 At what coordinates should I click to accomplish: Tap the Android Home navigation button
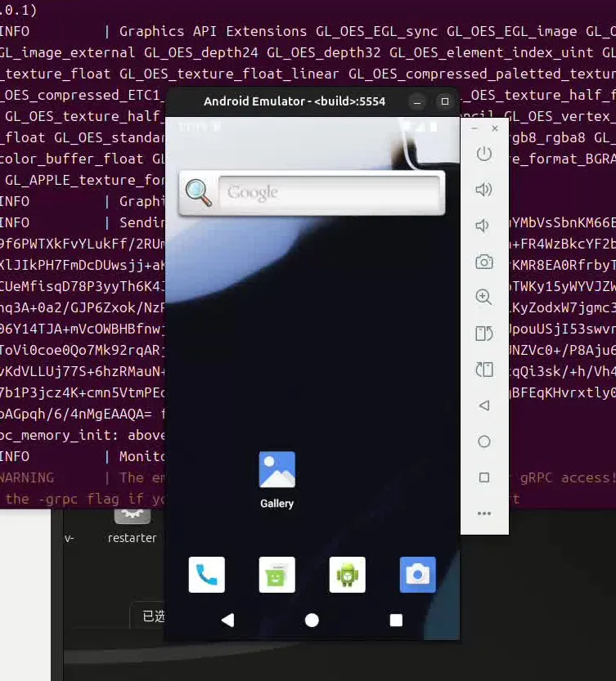point(312,621)
